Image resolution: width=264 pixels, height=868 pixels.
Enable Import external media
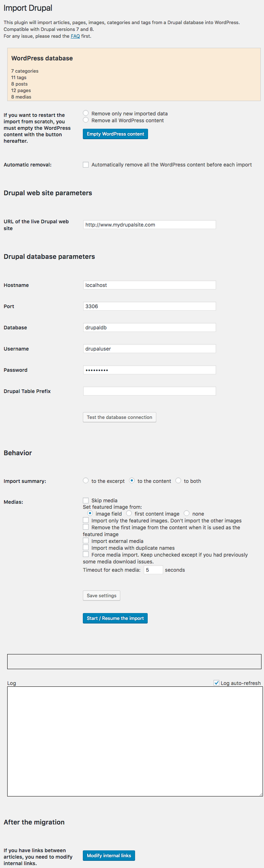click(86, 541)
